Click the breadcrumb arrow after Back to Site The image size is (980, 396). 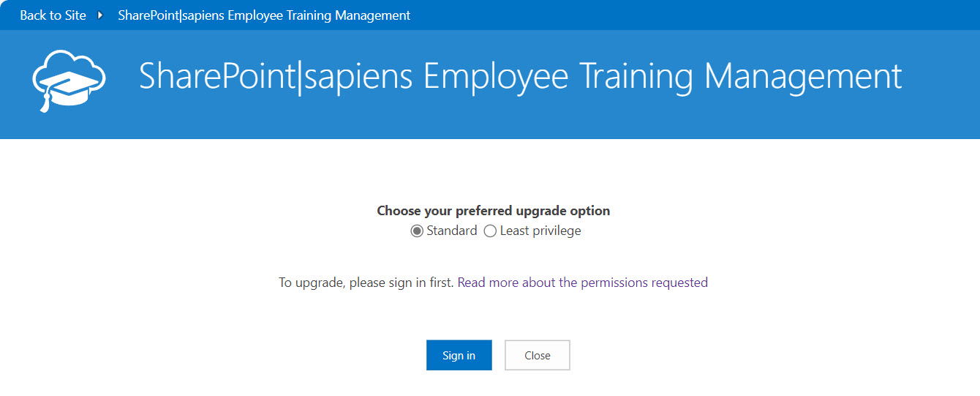click(101, 15)
